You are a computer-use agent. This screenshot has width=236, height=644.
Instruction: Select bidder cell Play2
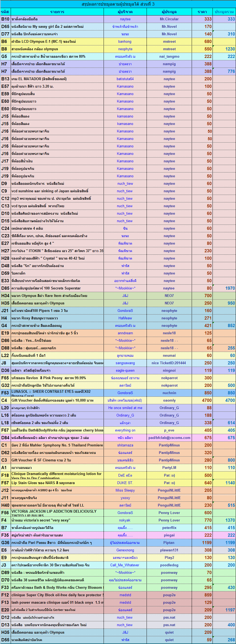169,558
